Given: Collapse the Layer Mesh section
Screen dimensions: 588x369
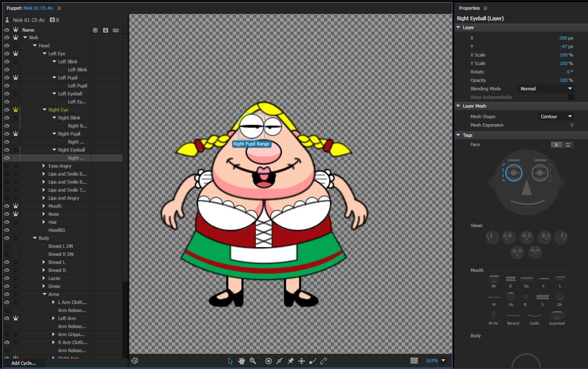Looking at the screenshot, I should (x=458, y=106).
